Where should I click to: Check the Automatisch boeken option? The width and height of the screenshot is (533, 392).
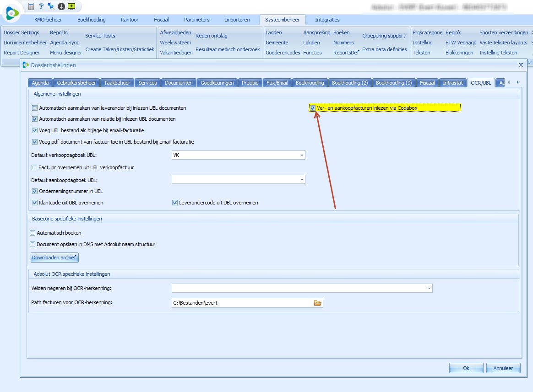33,233
